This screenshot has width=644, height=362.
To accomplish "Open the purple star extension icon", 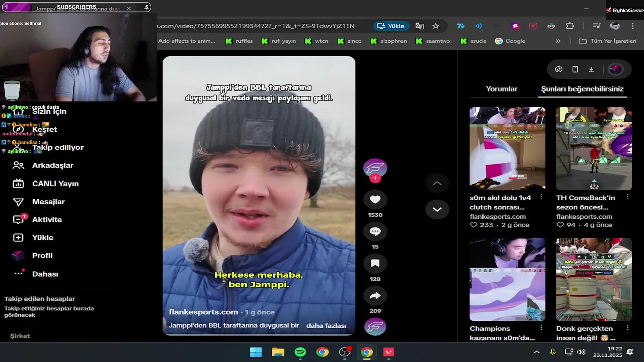I will point(515,26).
